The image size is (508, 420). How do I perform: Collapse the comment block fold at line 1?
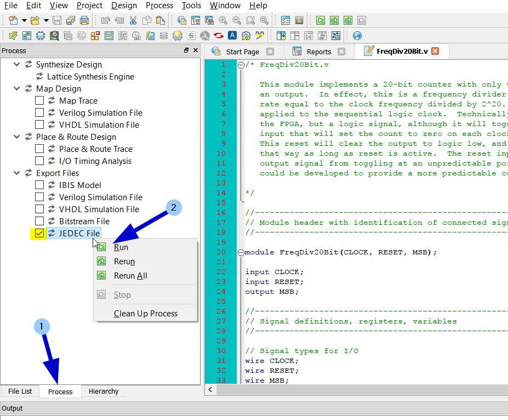[x=241, y=65]
